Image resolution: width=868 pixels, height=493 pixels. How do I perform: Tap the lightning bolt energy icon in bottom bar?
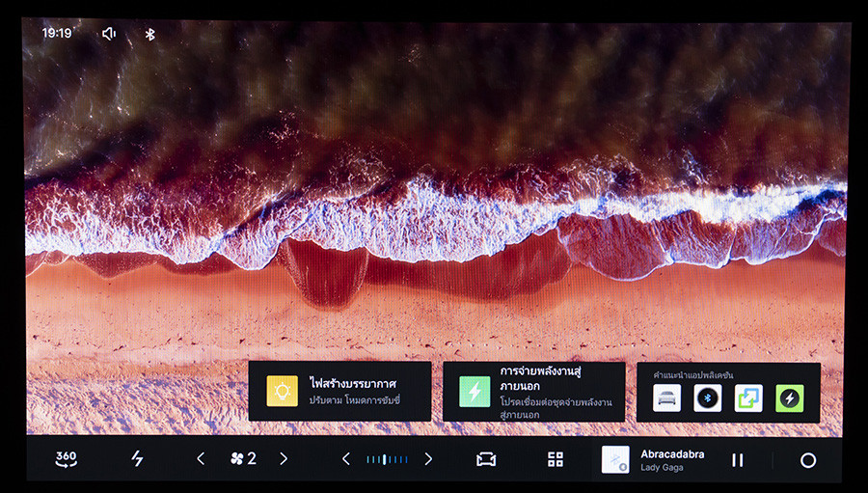[x=137, y=459]
